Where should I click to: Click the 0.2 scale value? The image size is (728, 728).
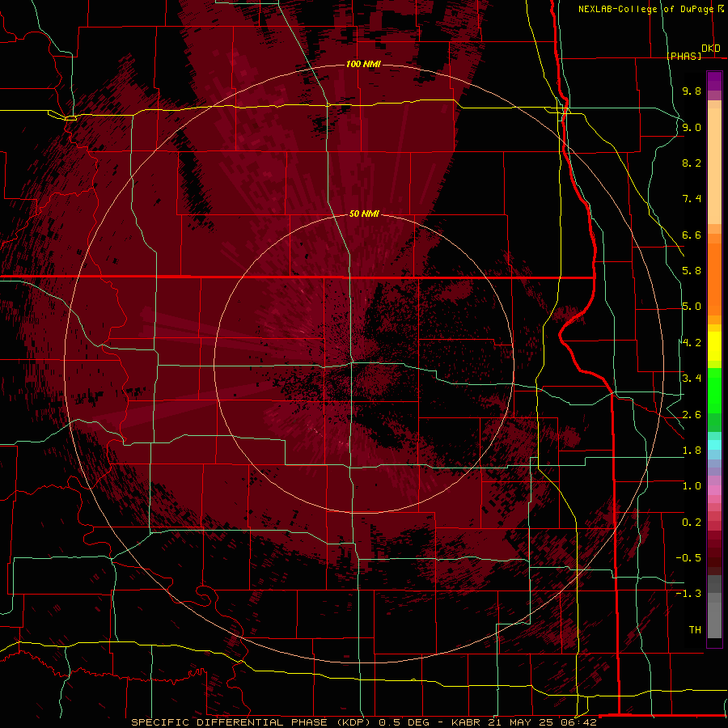coord(692,523)
